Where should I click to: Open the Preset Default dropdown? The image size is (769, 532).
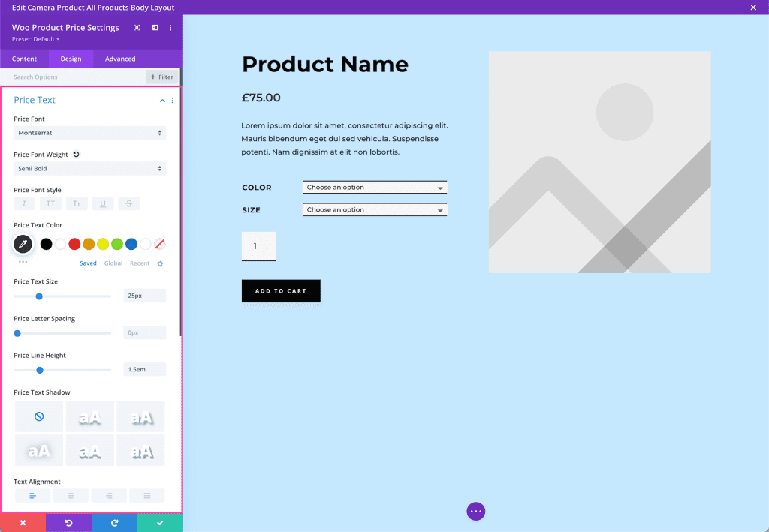pyautogui.click(x=33, y=39)
